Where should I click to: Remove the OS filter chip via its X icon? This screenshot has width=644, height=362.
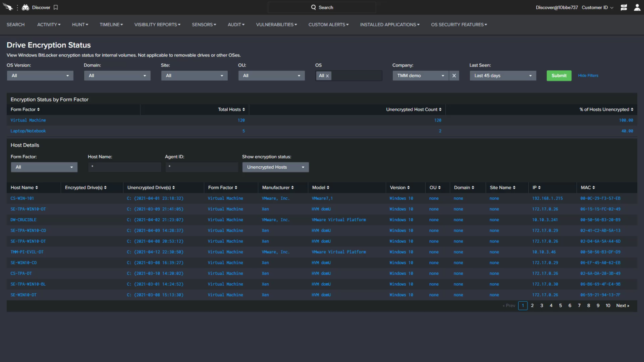pos(327,75)
